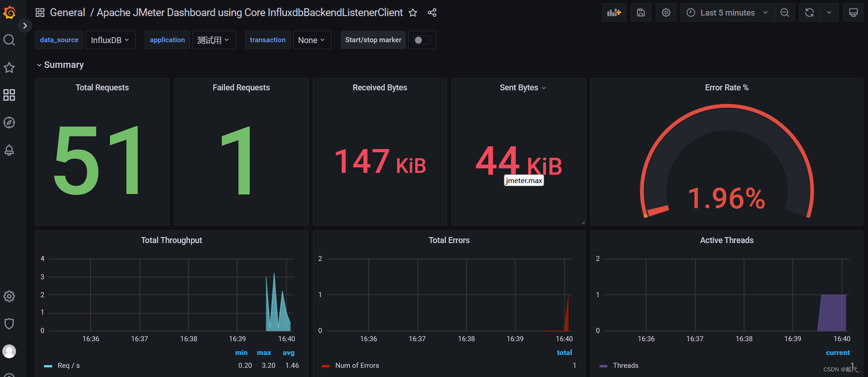Open the refresh interval dropdown arrow
This screenshot has width=868, height=377.
829,13
